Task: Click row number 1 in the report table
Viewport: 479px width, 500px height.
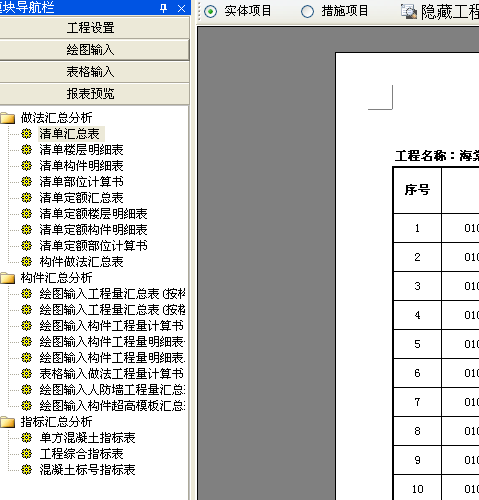Action: point(417,228)
